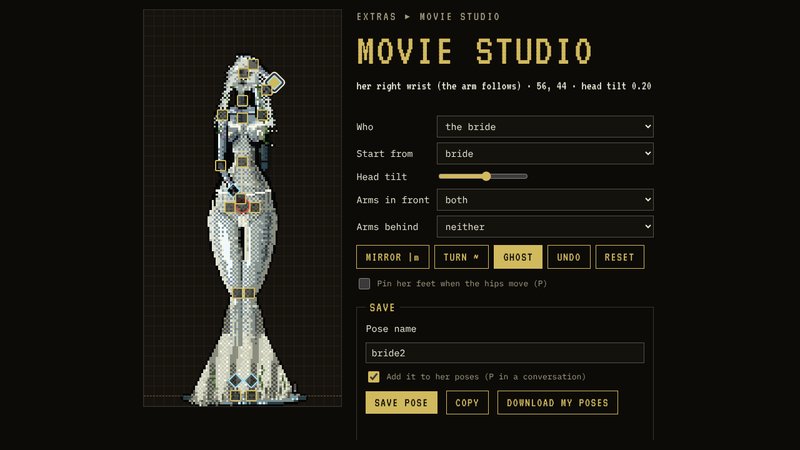
Task: Pick the waist handle at the midriff
Action: (x=242, y=162)
